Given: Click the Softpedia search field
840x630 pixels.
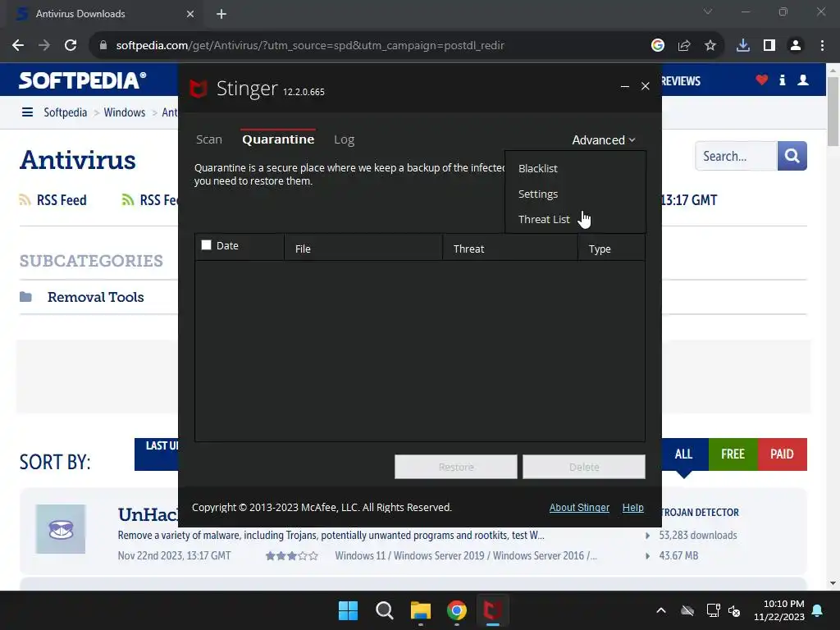Looking at the screenshot, I should tap(736, 156).
